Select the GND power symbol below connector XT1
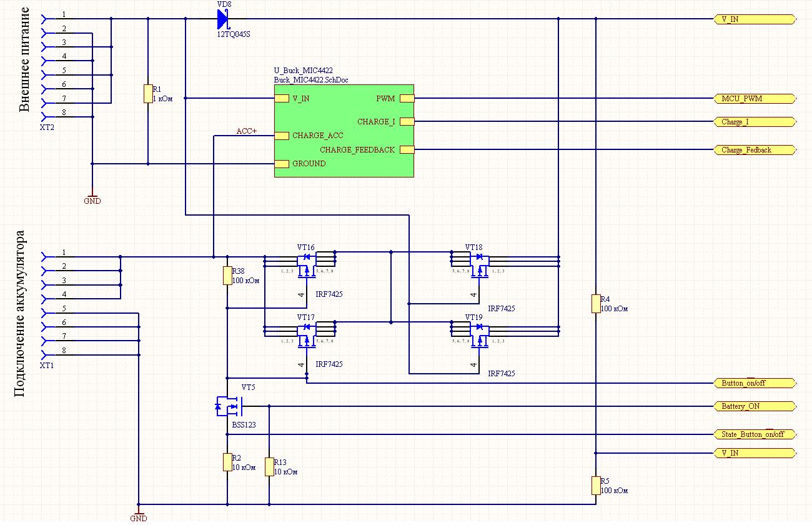 [x=139, y=514]
